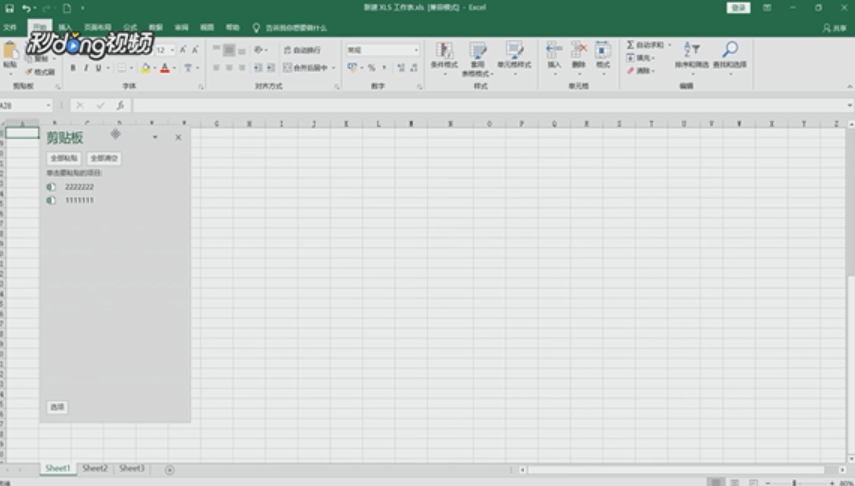Add a new worksheet with plus button
Image resolution: width=855 pixels, height=486 pixels.
click(x=170, y=470)
